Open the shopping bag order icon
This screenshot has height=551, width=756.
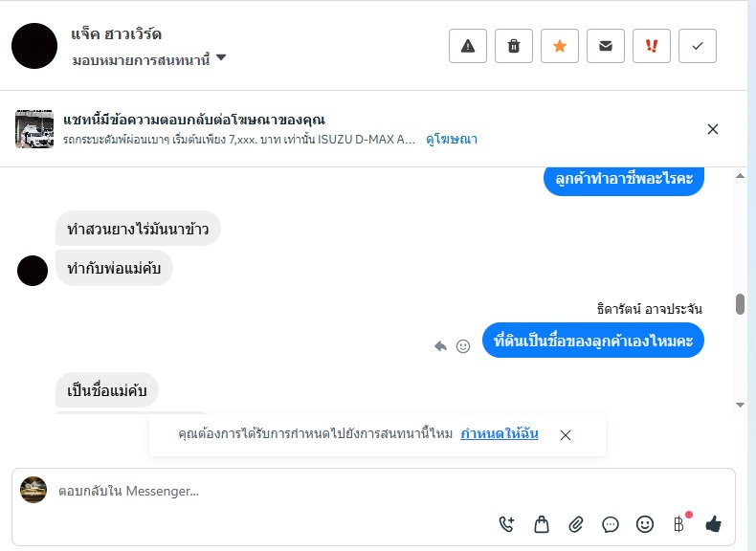click(542, 523)
